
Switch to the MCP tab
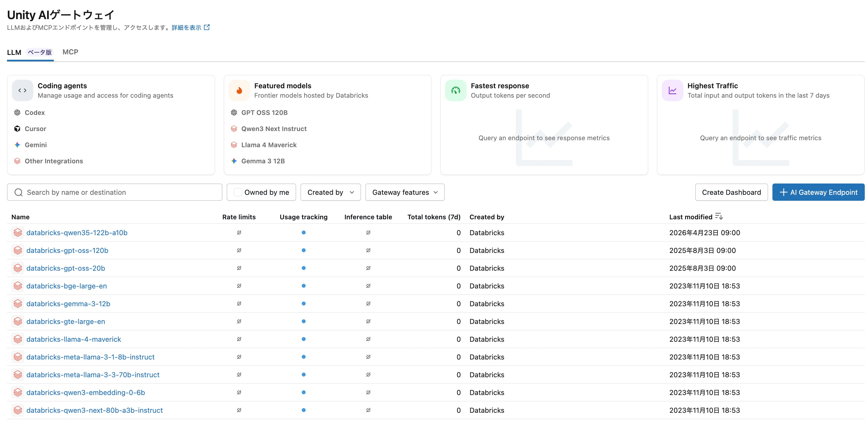pos(70,52)
